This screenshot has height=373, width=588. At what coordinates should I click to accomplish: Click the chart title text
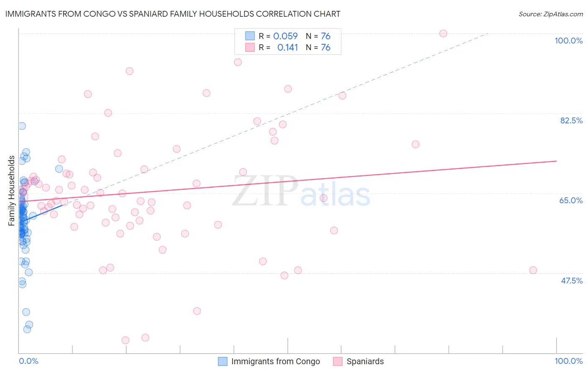(173, 14)
